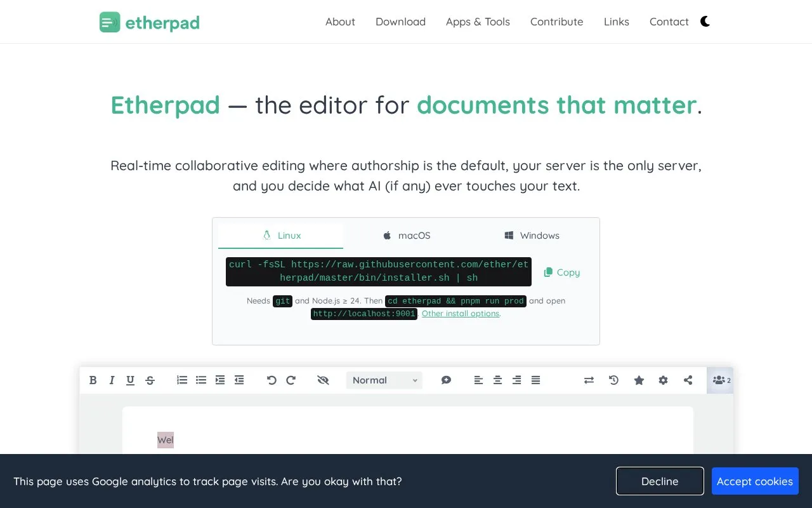Viewport: 812px width, 508px height.
Task: Indent the current line
Action: 220,380
